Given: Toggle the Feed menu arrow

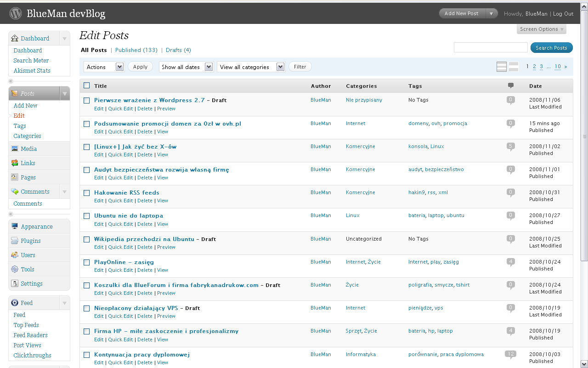Looking at the screenshot, I should (x=64, y=303).
